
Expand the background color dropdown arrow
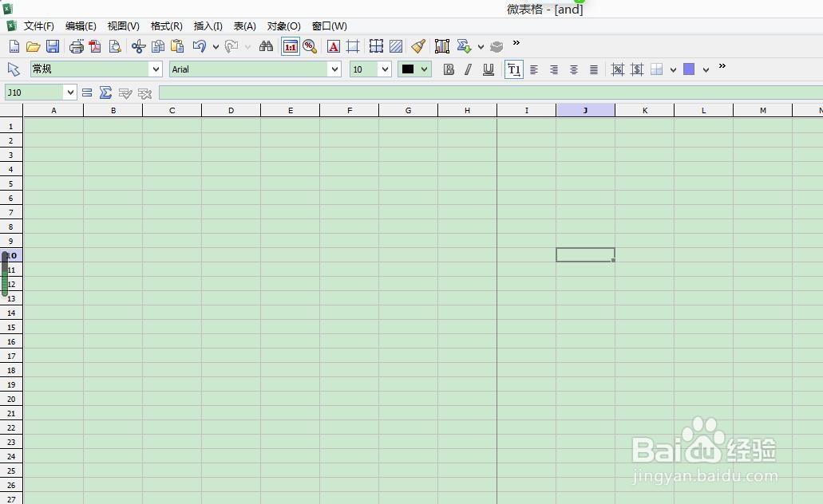pyautogui.click(x=706, y=69)
